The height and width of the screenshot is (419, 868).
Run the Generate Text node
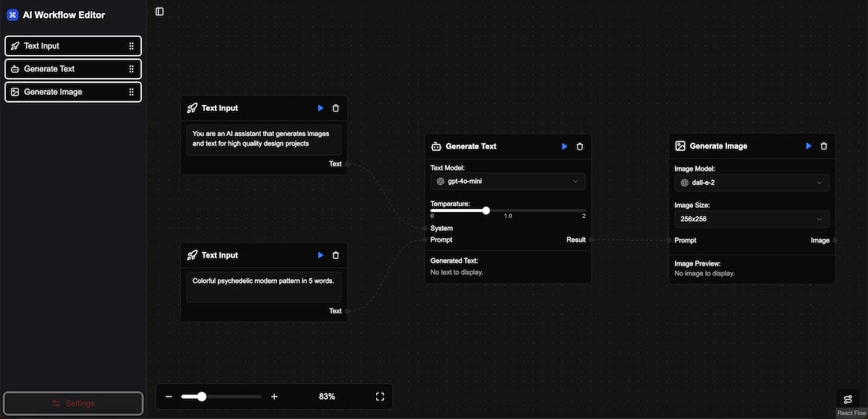tap(564, 145)
